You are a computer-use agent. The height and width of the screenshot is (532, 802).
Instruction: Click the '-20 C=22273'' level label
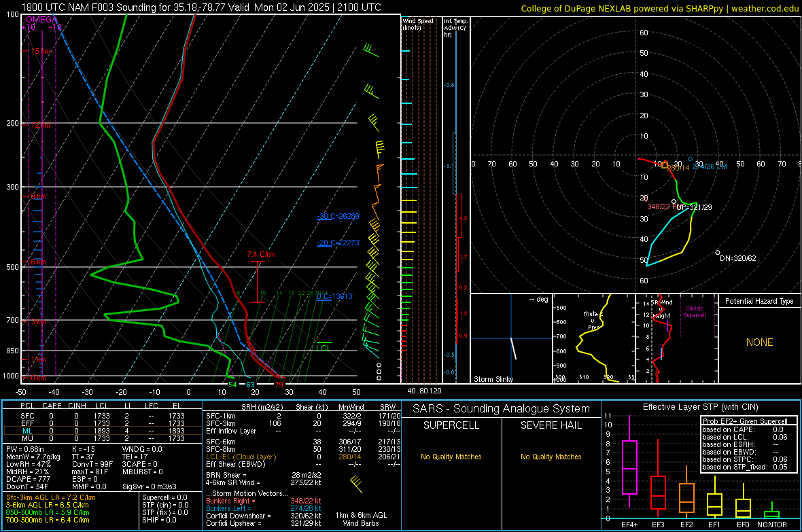[338, 243]
